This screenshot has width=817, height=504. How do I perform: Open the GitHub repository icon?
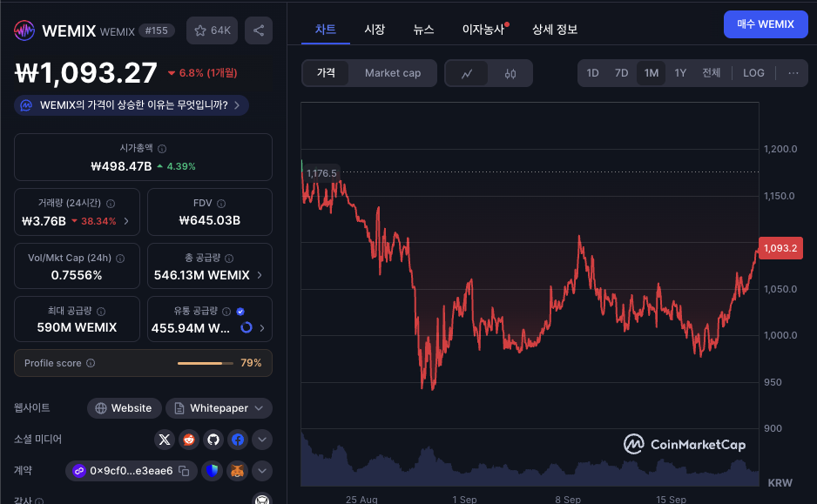click(x=213, y=440)
